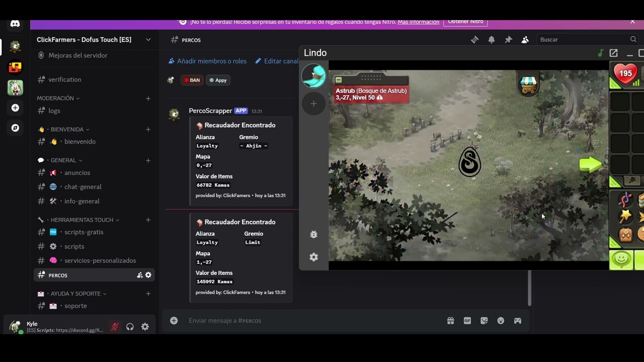Image resolution: width=644 pixels, height=362 pixels.
Task: Toggle member list icon in header
Action: click(525, 40)
